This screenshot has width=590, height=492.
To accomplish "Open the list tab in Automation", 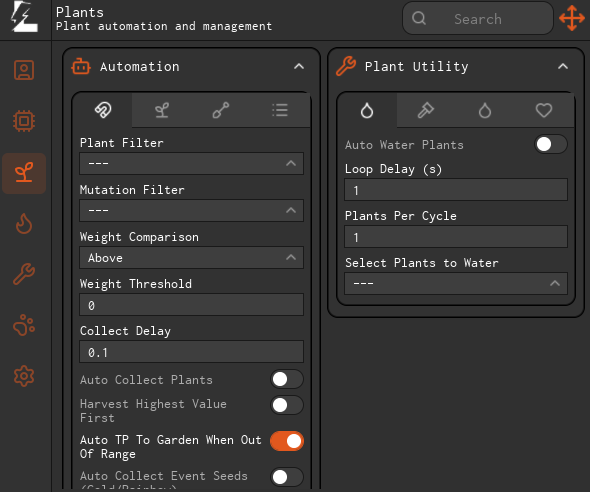I will 280,111.
